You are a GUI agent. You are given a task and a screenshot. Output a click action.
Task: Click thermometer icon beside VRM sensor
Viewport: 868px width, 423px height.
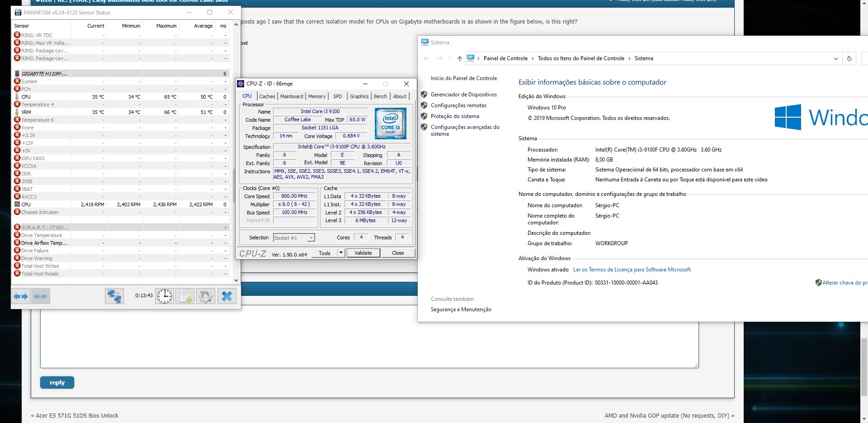pos(17,112)
